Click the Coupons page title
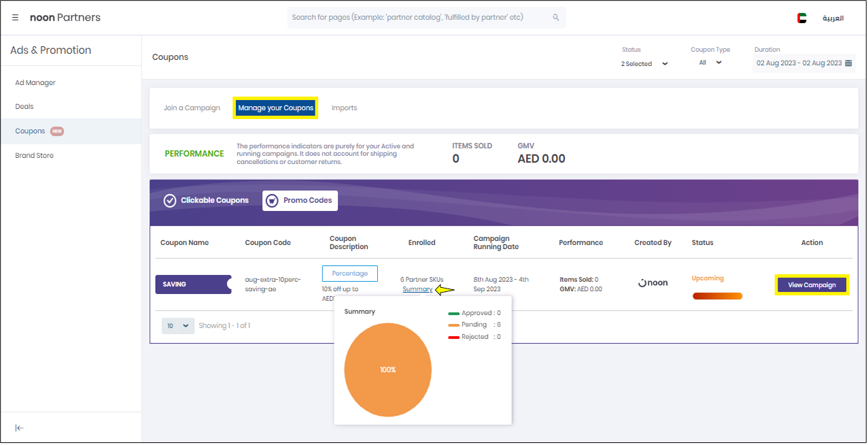 tap(170, 57)
